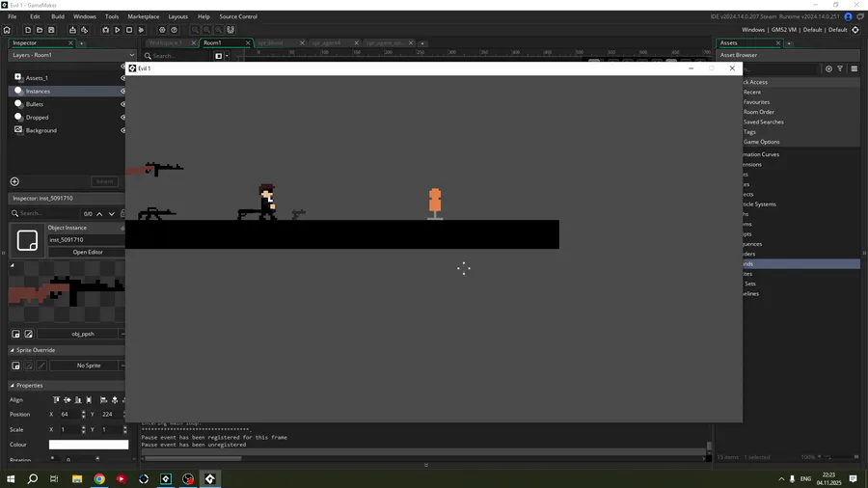Start the Debug (bug) toolbar button
Image resolution: width=868 pixels, height=488 pixels.
105,30
